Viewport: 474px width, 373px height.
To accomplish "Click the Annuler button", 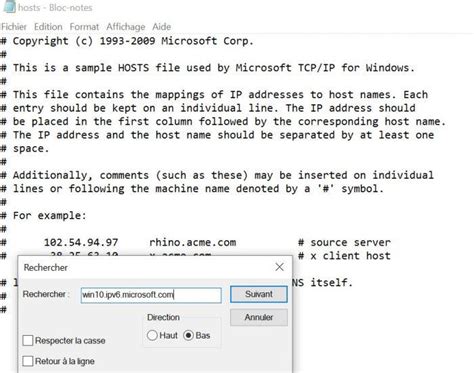I will [259, 317].
